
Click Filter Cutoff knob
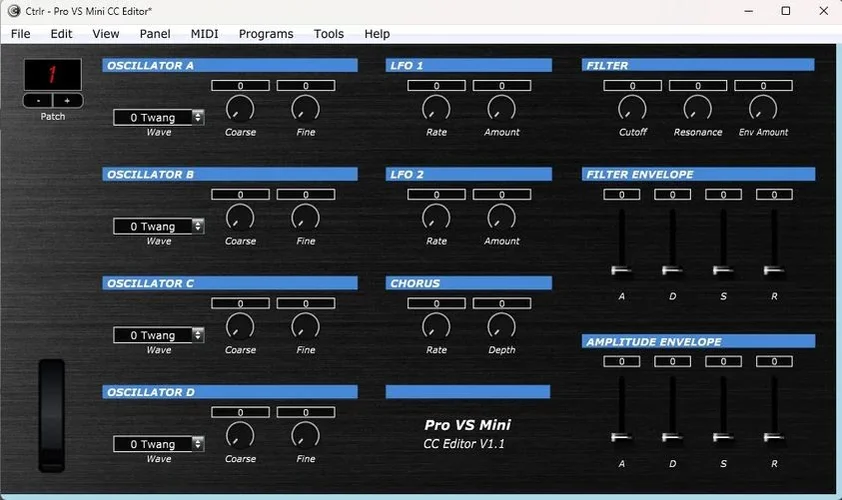[633, 109]
